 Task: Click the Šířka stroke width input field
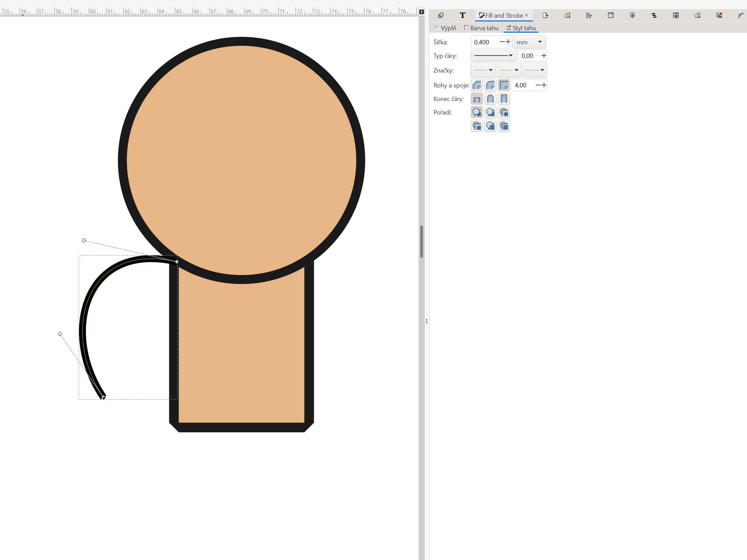click(x=485, y=42)
